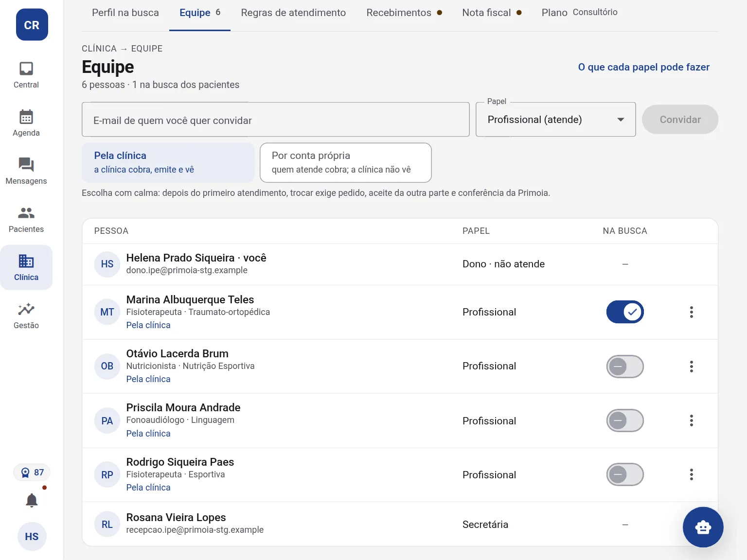
Task: Expand the Papel dropdown
Action: tap(555, 120)
